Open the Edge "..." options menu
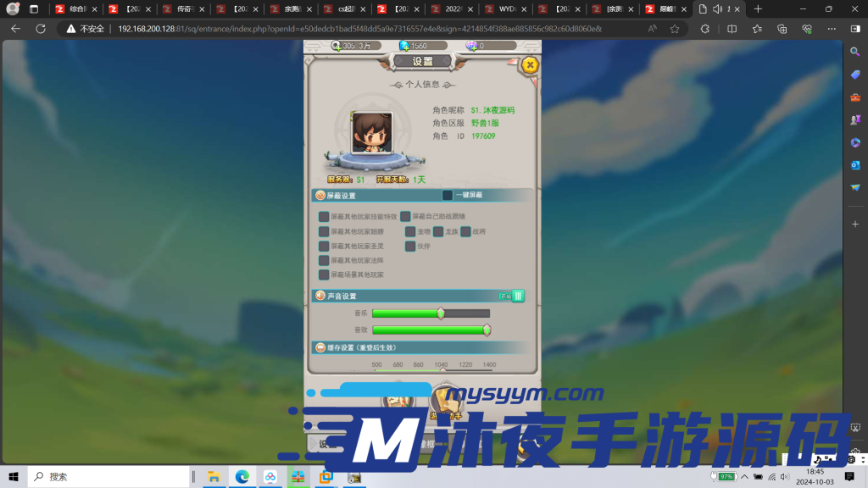868x488 pixels. click(832, 28)
